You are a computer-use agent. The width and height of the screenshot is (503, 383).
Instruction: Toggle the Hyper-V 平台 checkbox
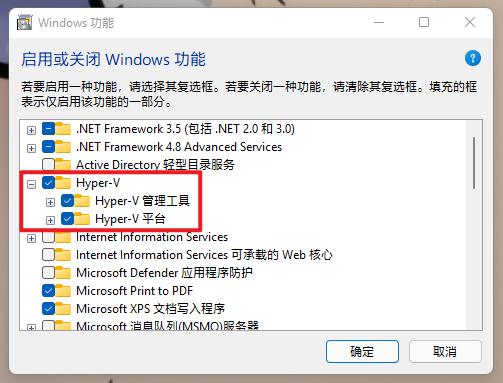coord(67,219)
